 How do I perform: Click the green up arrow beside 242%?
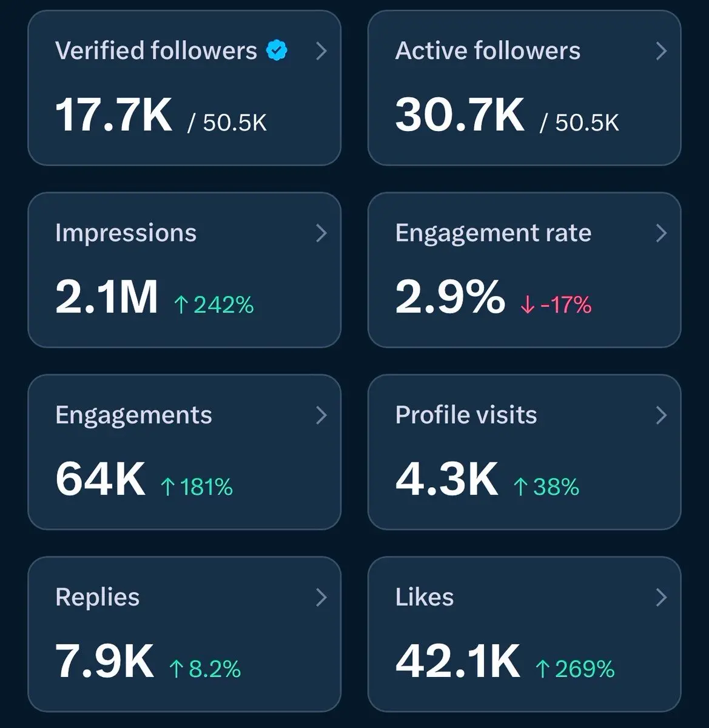pyautogui.click(x=181, y=305)
